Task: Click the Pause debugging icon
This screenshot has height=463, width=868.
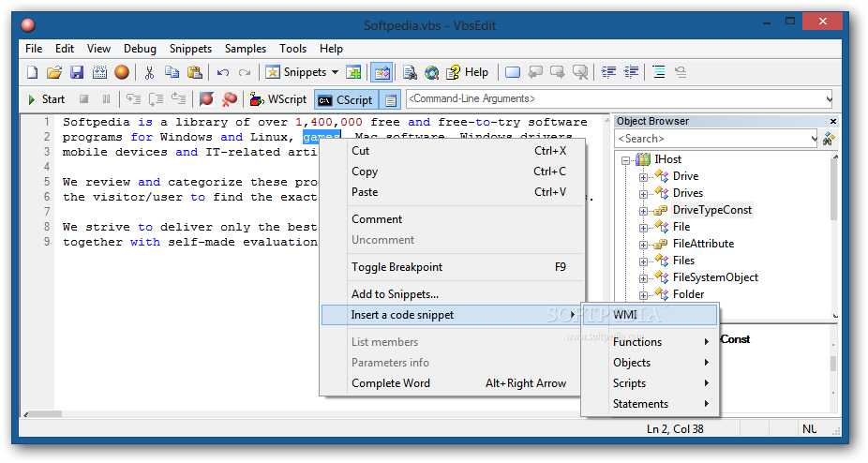Action: pyautogui.click(x=106, y=99)
